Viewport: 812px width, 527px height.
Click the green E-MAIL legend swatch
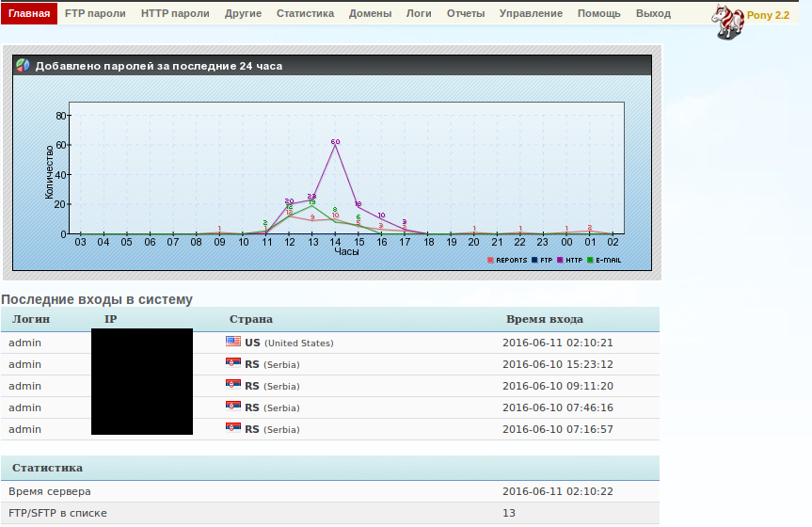[x=590, y=260]
